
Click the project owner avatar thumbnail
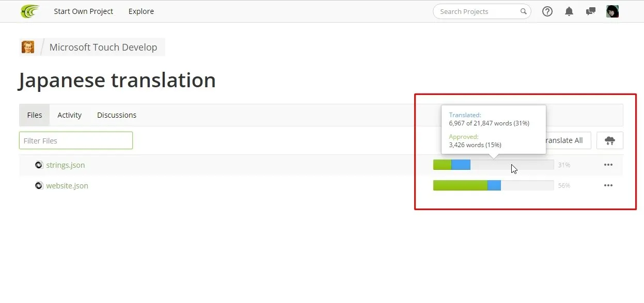click(28, 47)
